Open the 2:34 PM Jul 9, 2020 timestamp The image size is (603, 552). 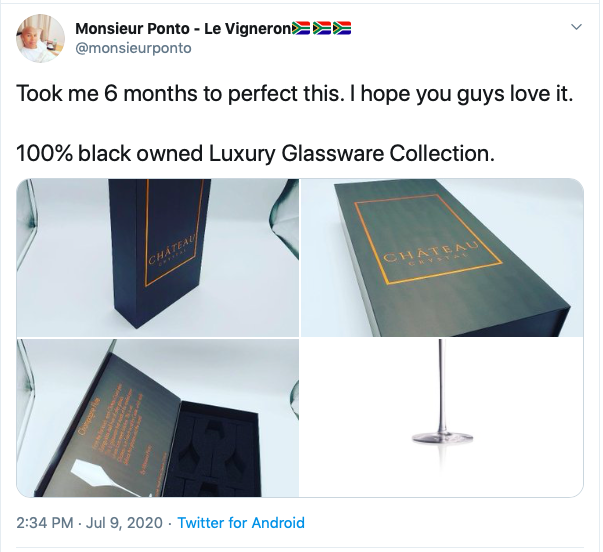tap(90, 523)
